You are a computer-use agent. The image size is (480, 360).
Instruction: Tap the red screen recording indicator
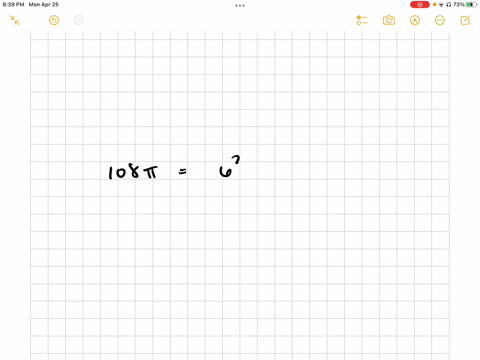(x=420, y=4)
